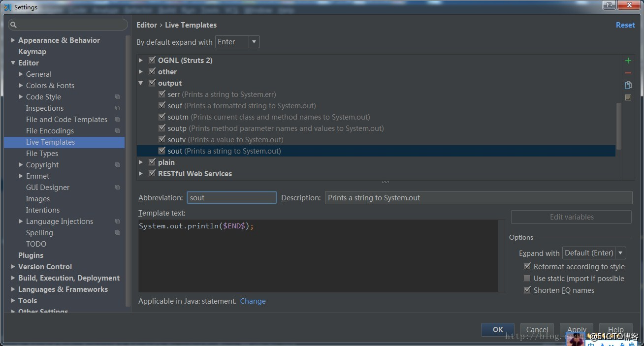Expand Build, Execution, Deployment section
The image size is (644, 346).
(x=13, y=278)
